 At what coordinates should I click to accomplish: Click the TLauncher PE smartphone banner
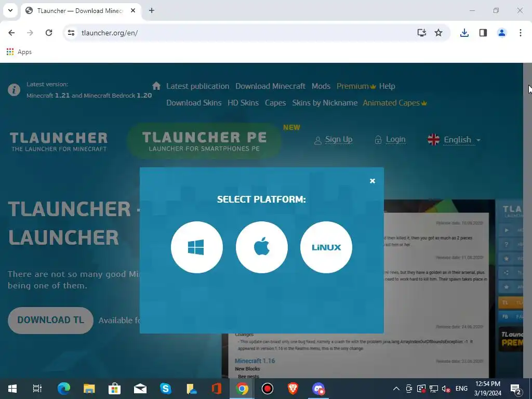pyautogui.click(x=204, y=141)
